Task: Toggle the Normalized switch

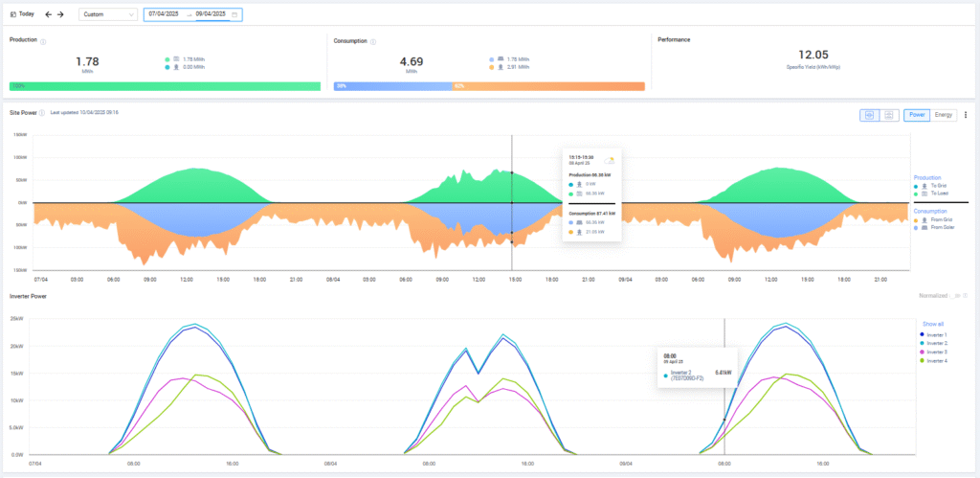Action: coord(953,296)
